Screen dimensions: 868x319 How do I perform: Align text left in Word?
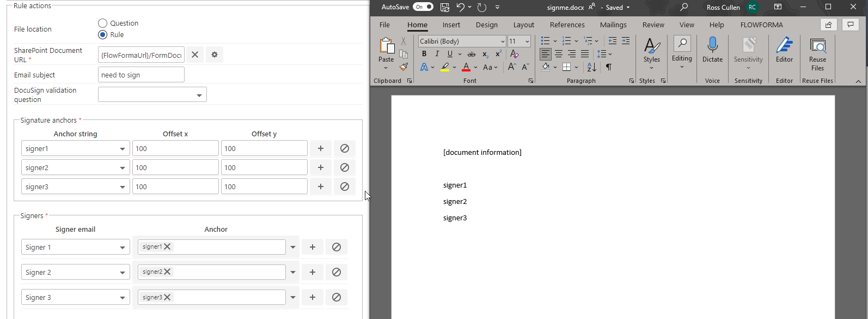pyautogui.click(x=546, y=54)
